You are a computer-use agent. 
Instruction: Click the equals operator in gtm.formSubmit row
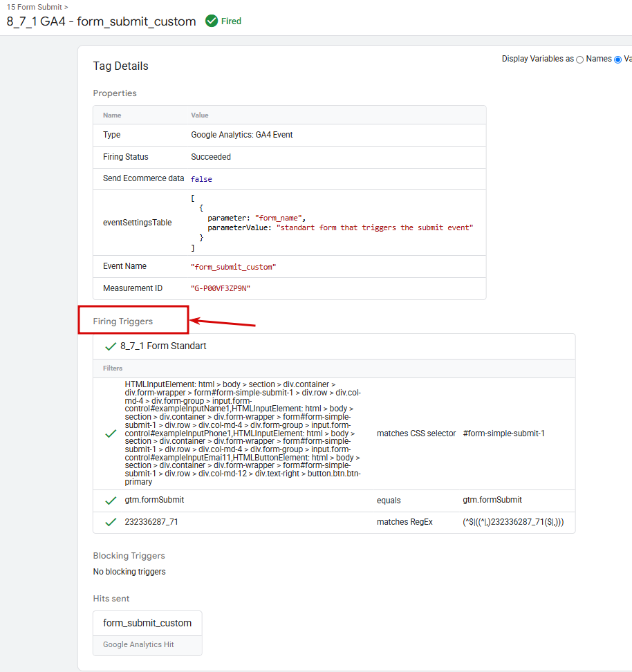389,501
